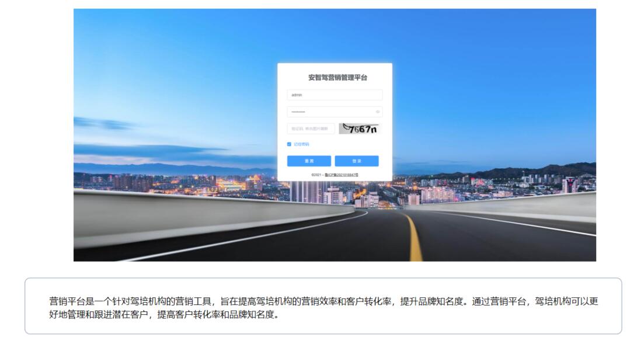The height and width of the screenshot is (340, 644).
Task: Click the verification code input box
Action: pyautogui.click(x=311, y=129)
